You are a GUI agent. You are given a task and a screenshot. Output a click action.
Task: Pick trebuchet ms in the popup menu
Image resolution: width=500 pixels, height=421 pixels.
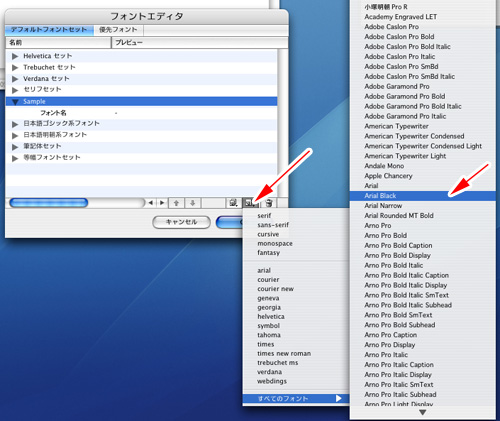pyautogui.click(x=296, y=363)
